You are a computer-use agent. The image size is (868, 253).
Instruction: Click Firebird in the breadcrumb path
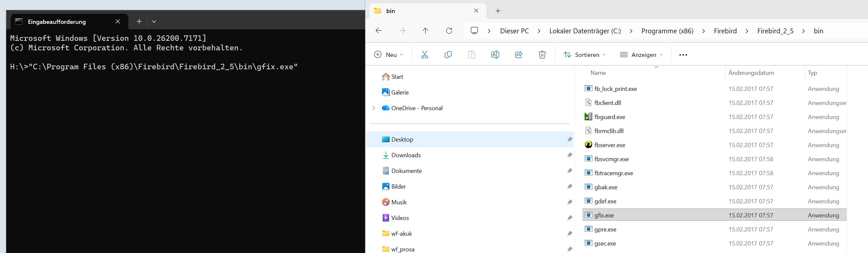tap(725, 31)
